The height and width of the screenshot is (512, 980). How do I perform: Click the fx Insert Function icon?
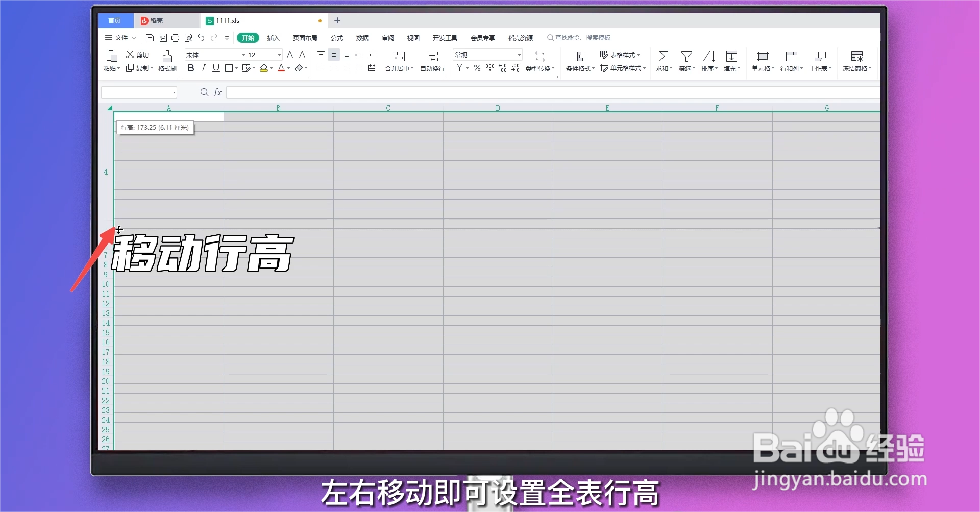217,92
